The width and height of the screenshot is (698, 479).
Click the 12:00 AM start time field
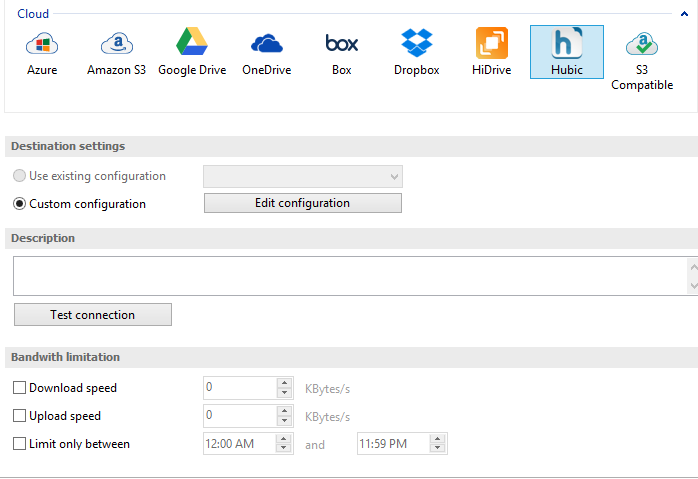point(239,444)
